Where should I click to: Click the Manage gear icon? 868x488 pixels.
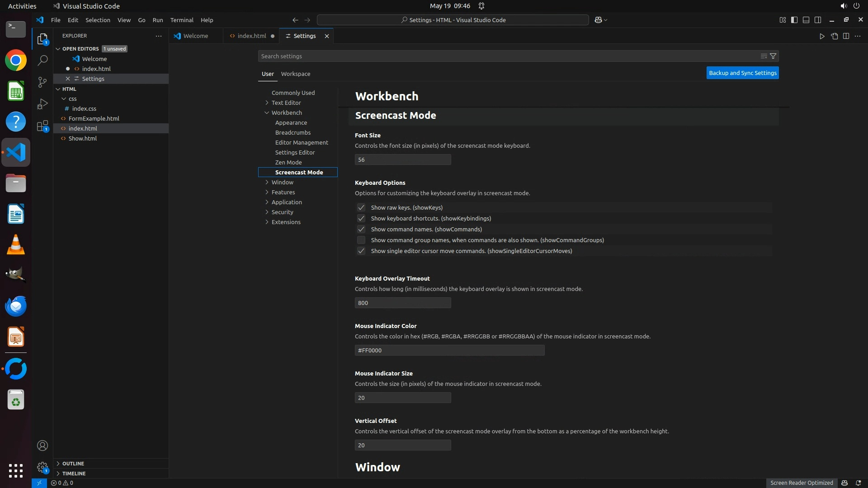click(x=42, y=467)
